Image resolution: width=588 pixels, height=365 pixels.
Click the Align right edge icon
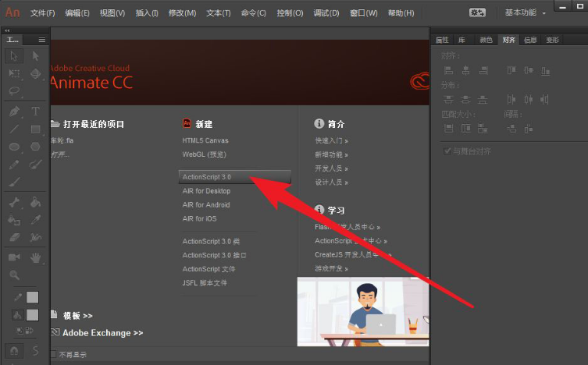pyautogui.click(x=483, y=70)
